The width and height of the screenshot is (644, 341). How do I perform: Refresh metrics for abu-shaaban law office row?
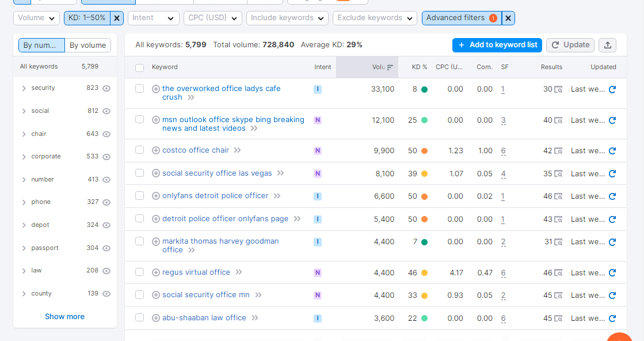(x=612, y=318)
